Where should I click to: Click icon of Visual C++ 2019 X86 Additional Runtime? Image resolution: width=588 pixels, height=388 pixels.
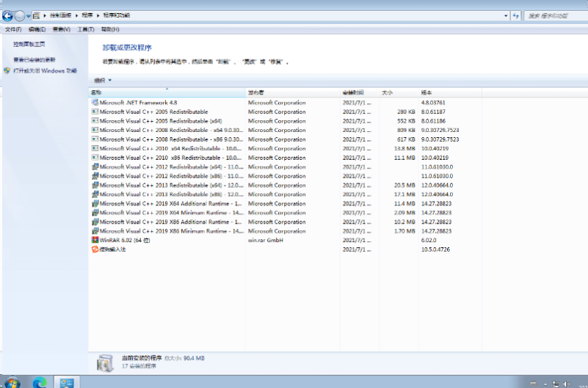click(95, 222)
